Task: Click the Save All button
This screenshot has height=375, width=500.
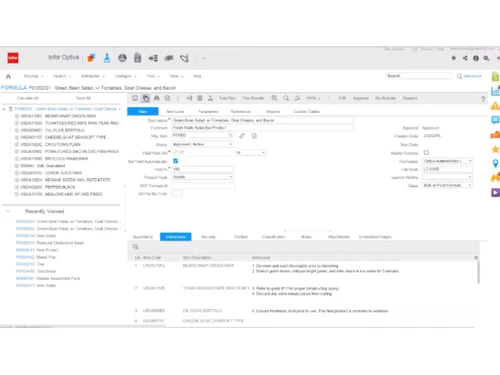Action: point(83,98)
